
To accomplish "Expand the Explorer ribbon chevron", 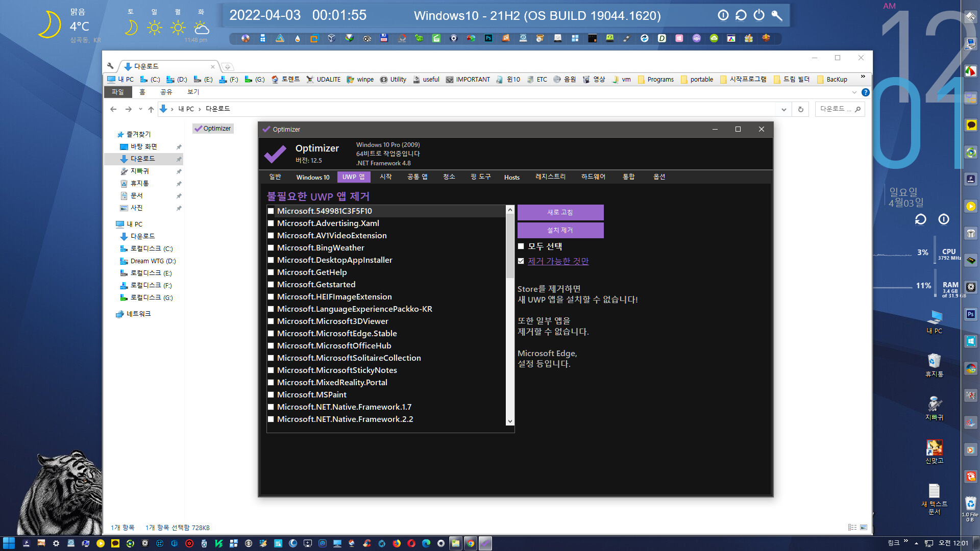I will pos(854,92).
